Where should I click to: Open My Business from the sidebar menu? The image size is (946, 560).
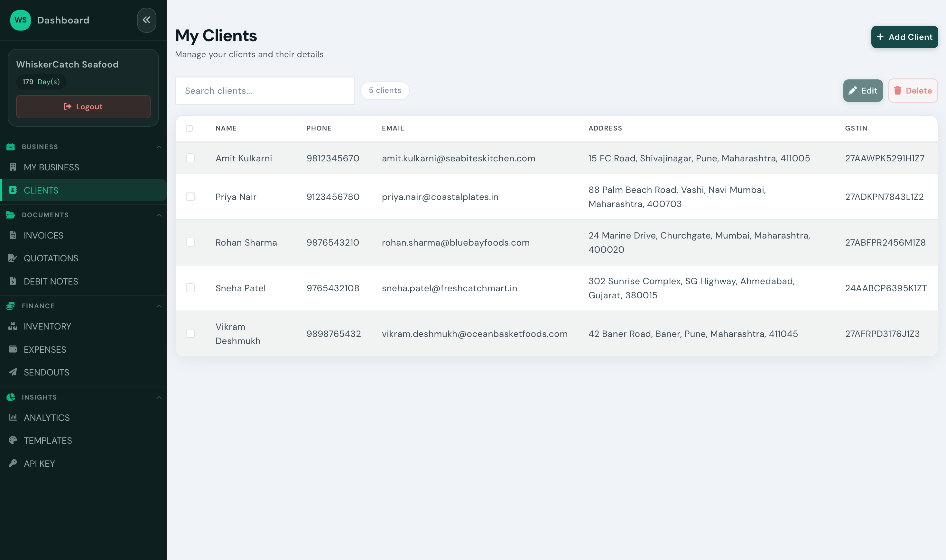click(51, 167)
